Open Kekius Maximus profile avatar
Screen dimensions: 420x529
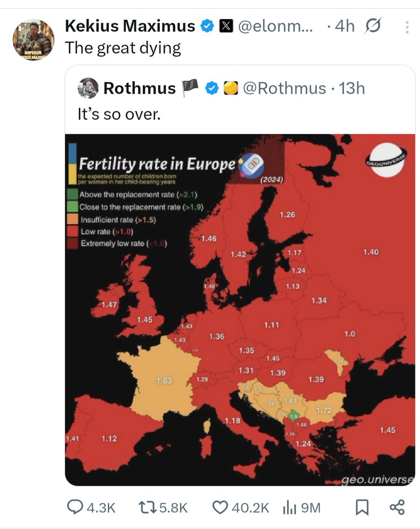coord(33,40)
